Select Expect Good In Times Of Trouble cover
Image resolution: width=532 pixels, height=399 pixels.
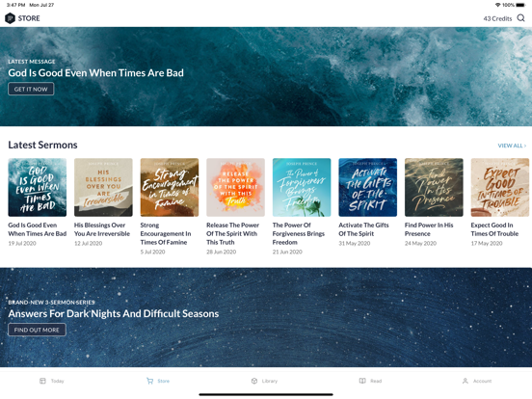pos(500,187)
